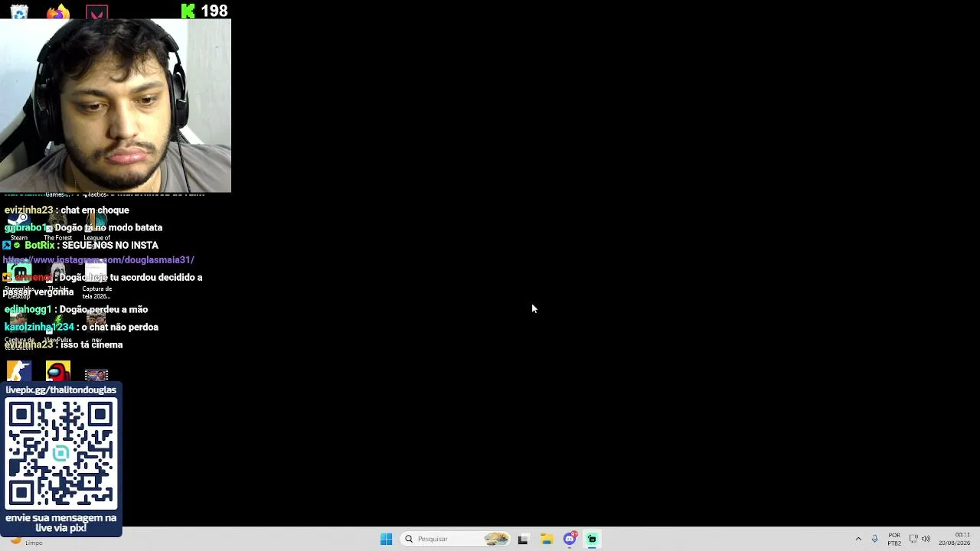Open the Instagram douglasmaia31 link in chat

point(99,260)
